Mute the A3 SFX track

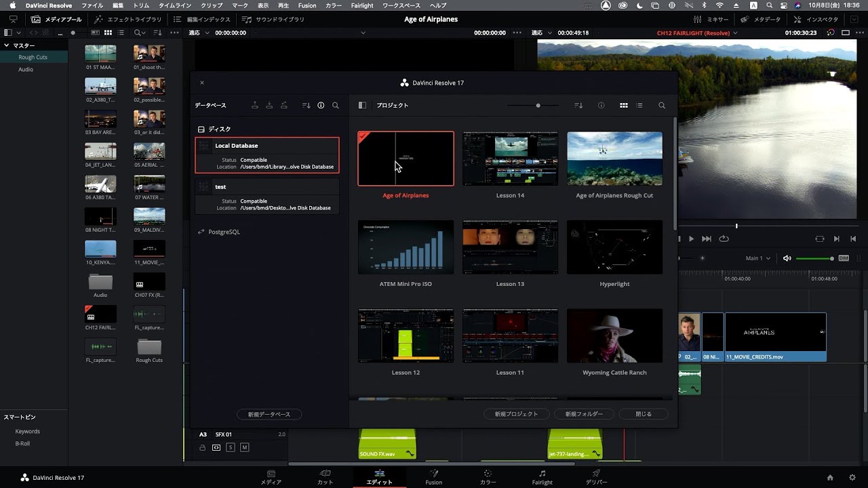pyautogui.click(x=244, y=447)
